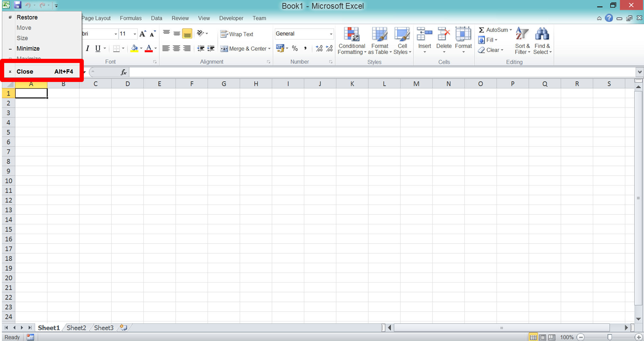644x341 pixels.
Task: Select Restore from the window menu
Action: (42, 17)
